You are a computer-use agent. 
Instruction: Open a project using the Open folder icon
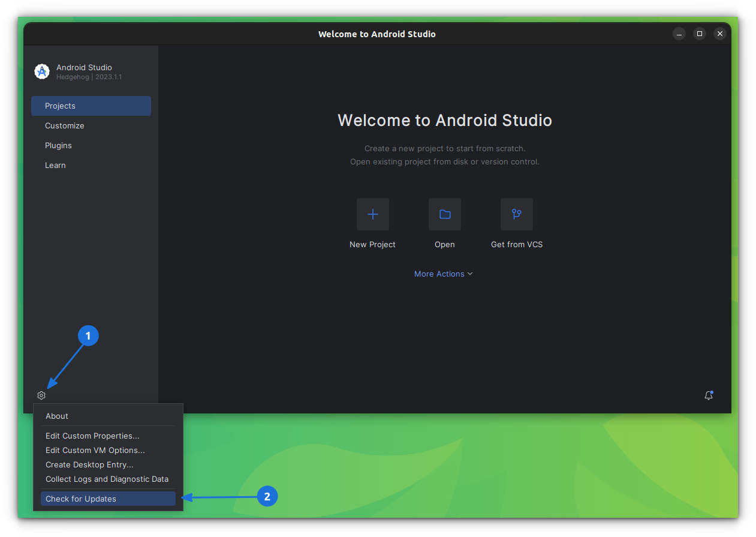(x=444, y=214)
